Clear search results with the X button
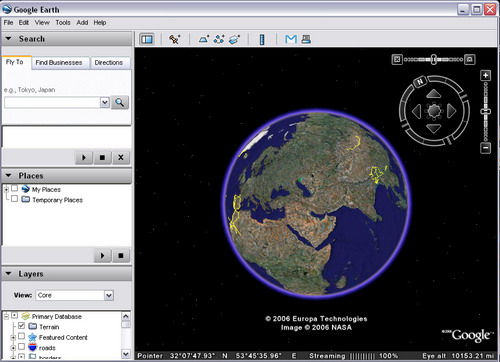This screenshot has width=500, height=362. click(121, 157)
